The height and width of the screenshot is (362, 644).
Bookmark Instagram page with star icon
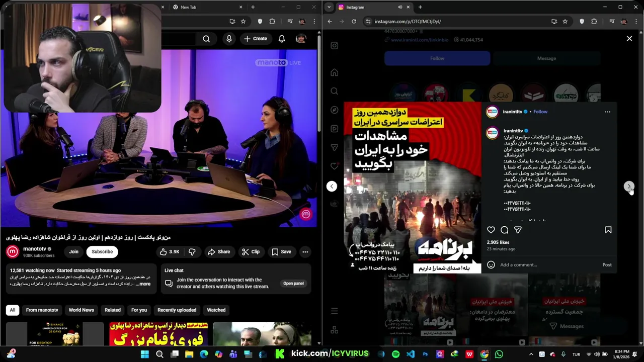click(x=565, y=22)
